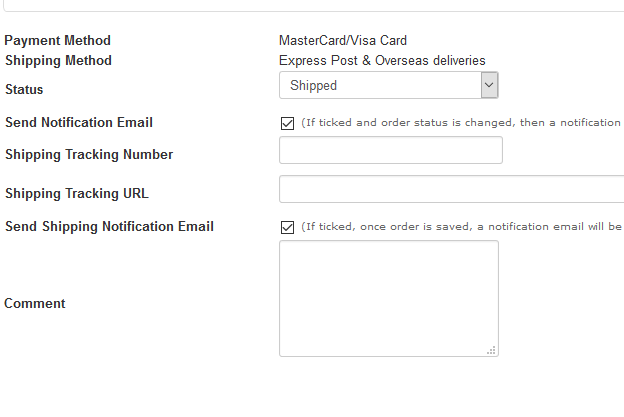Viewport: 624px width, 417px height.
Task: Click the Send Shipping Notification Email label
Action: (109, 226)
